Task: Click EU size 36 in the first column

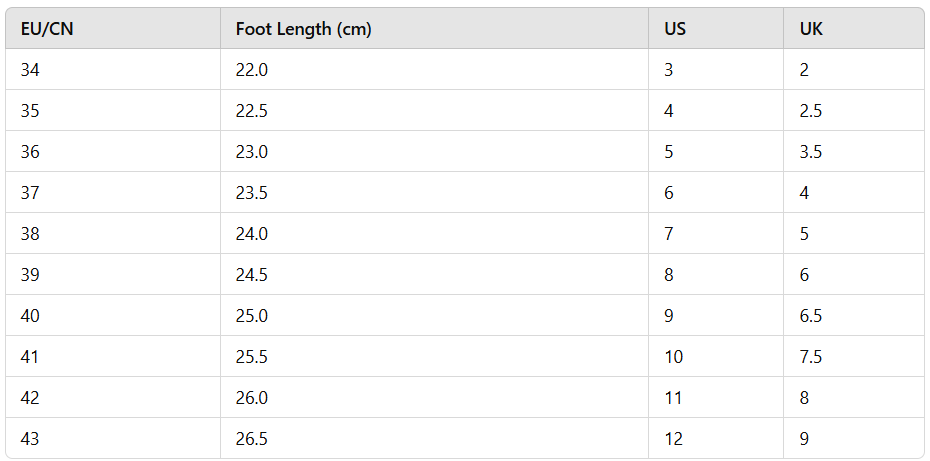Action: 30,152
